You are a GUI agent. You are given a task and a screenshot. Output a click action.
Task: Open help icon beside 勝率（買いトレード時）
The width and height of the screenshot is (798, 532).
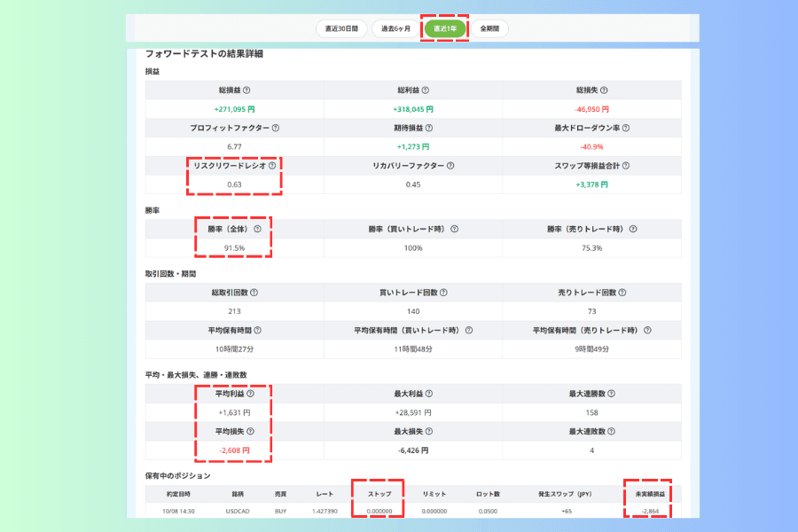(x=455, y=229)
